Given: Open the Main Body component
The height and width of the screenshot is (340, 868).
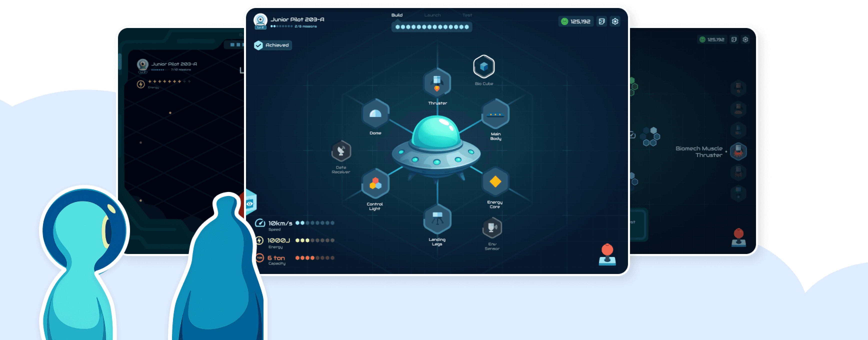Looking at the screenshot, I should [495, 114].
